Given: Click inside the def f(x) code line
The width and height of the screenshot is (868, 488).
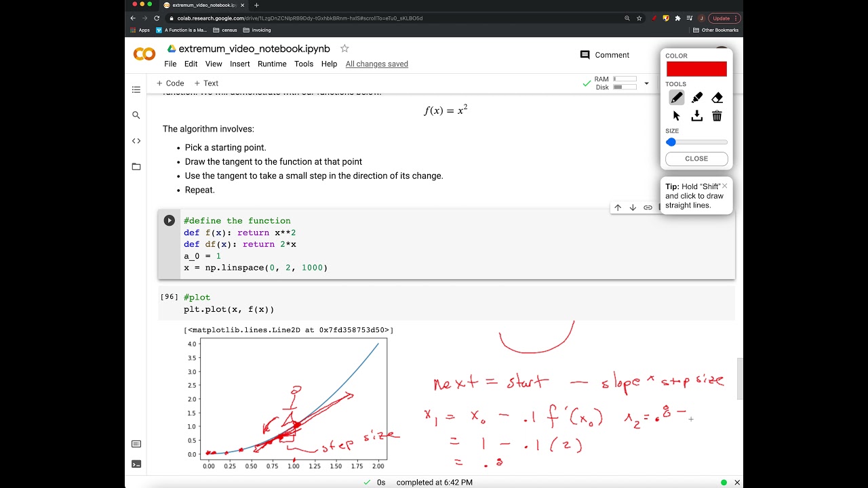Looking at the screenshot, I should click(x=239, y=232).
